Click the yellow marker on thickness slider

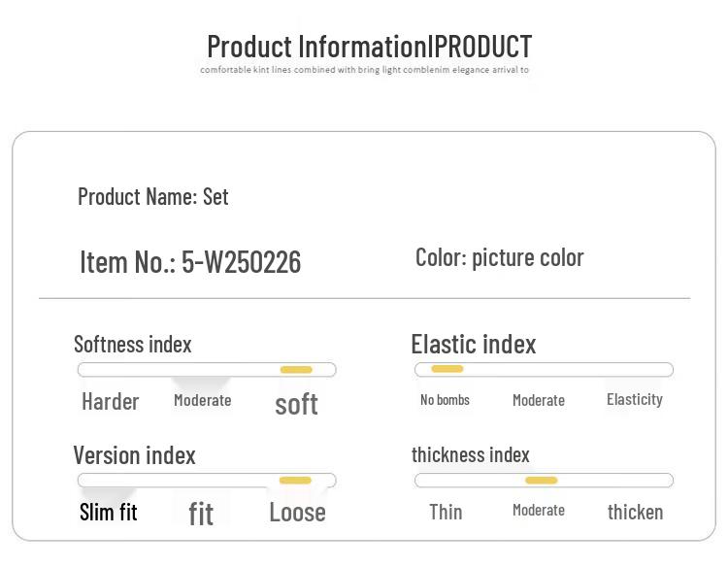click(542, 481)
